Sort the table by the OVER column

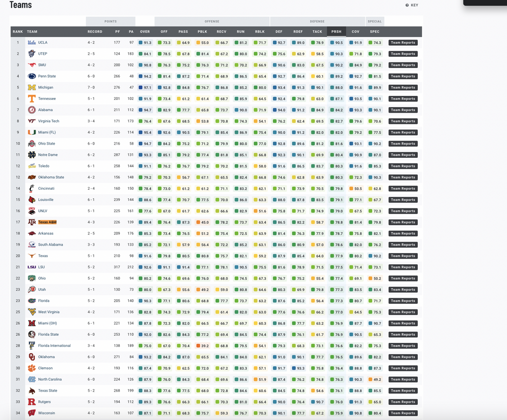coord(144,31)
